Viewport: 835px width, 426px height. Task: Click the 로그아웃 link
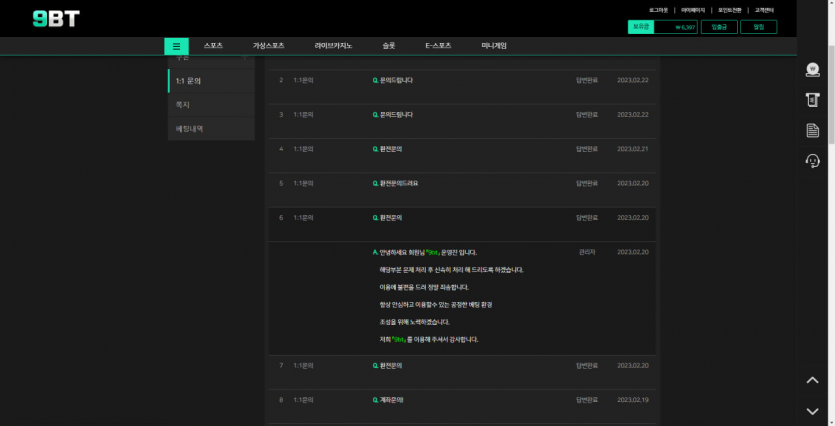coord(660,10)
